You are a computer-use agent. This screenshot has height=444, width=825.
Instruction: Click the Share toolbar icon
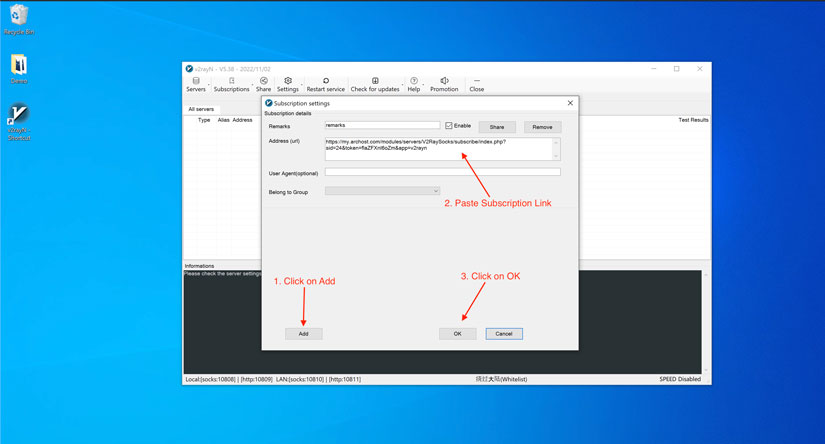(263, 84)
